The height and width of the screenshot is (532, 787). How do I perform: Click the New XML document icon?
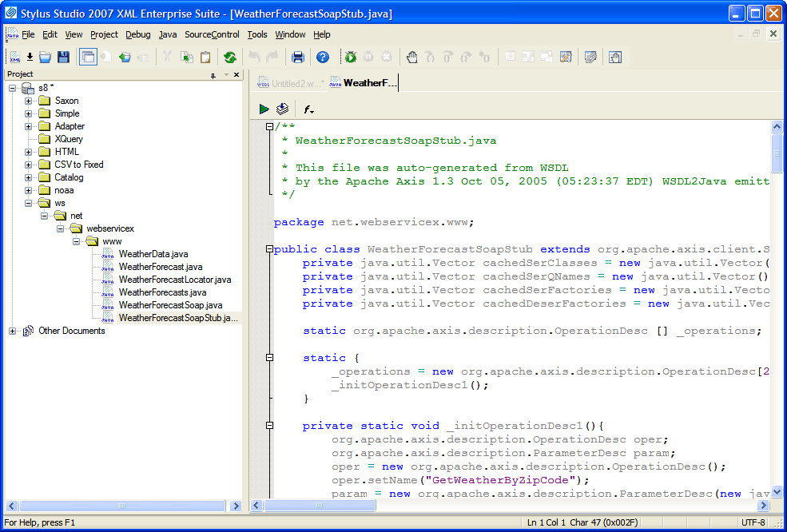[x=14, y=58]
